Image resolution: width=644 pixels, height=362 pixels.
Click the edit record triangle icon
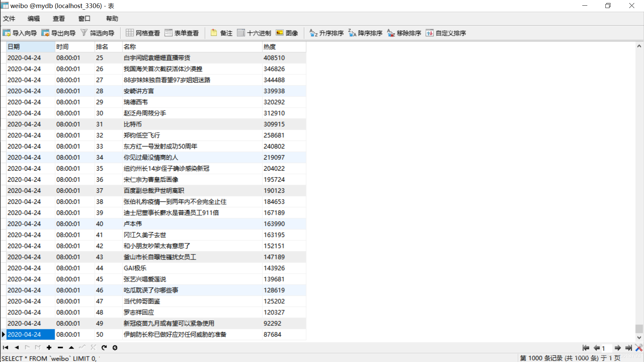click(71, 348)
